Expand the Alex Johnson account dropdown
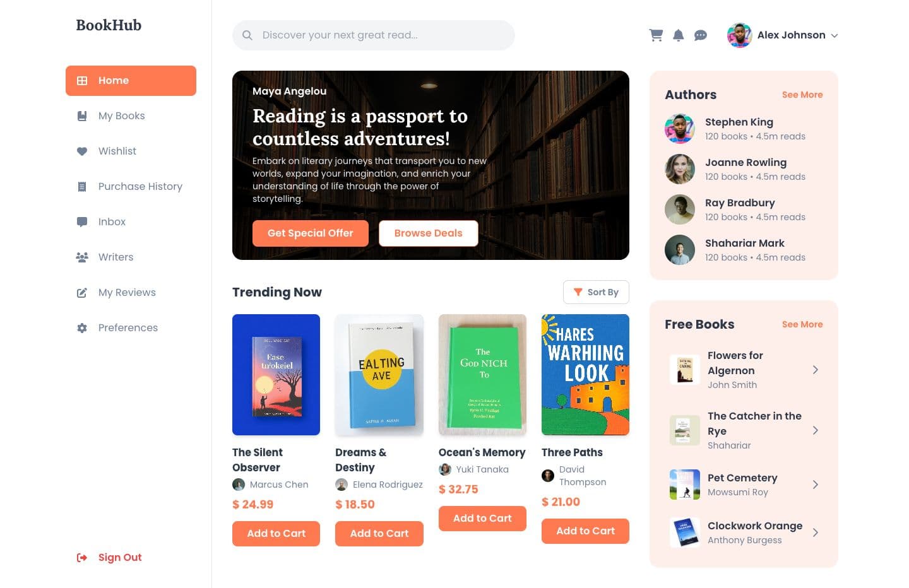909x588 pixels. [x=835, y=36]
